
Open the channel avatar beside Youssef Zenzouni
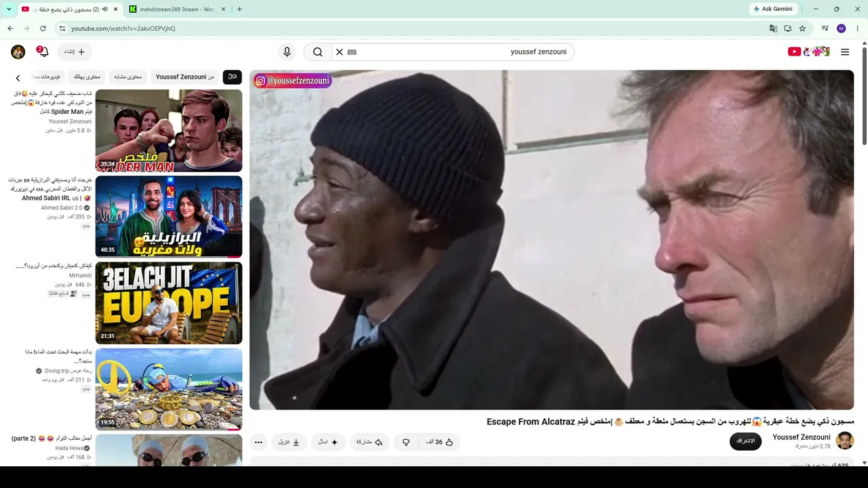pos(845,441)
